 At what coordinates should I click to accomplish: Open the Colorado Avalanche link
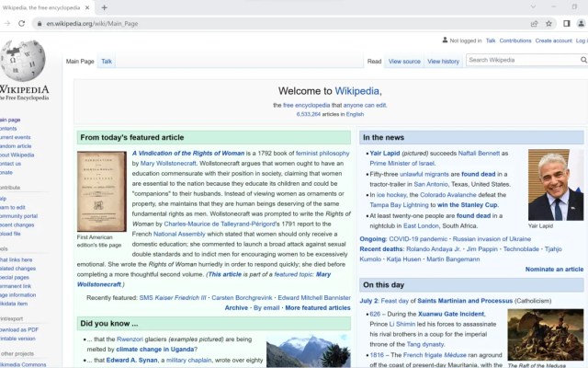pos(448,195)
